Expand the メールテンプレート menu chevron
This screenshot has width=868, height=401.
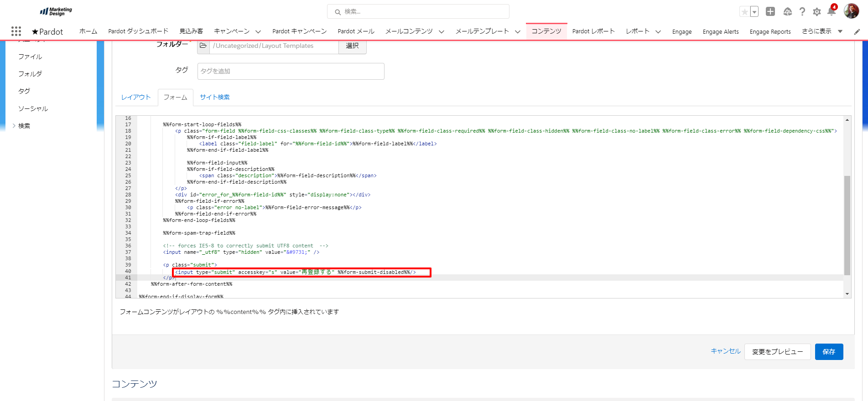tap(518, 32)
